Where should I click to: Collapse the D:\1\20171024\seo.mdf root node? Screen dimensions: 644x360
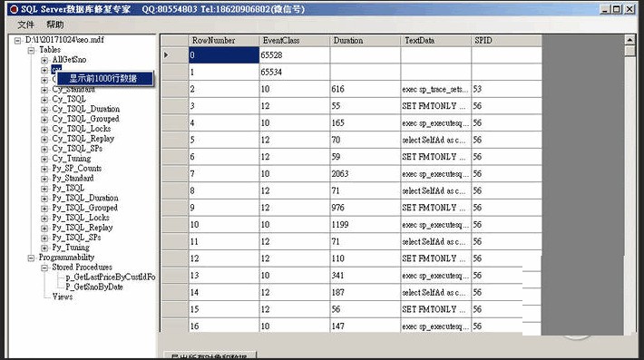[17, 40]
